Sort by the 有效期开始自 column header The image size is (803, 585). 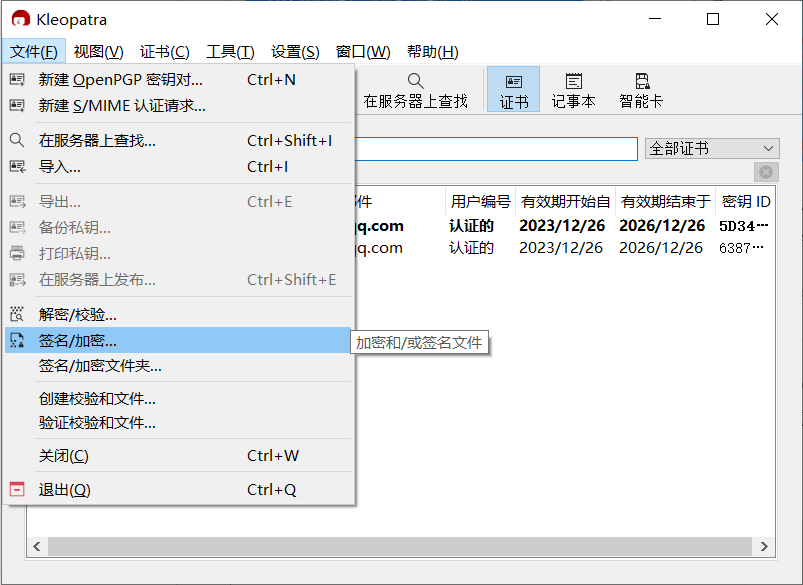(x=565, y=201)
